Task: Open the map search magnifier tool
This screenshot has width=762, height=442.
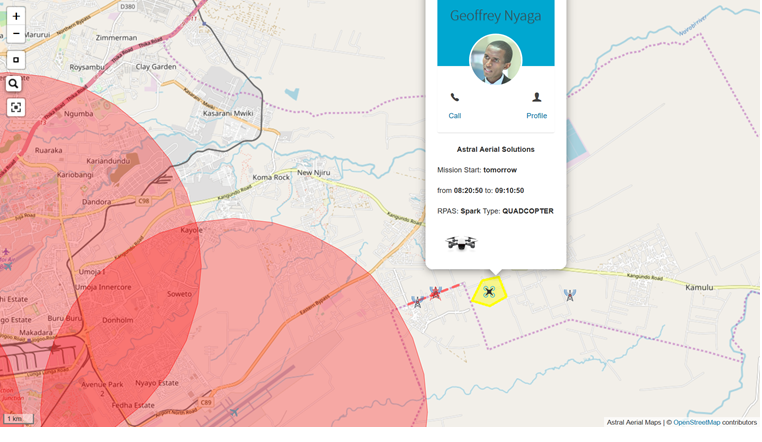Action: click(14, 84)
